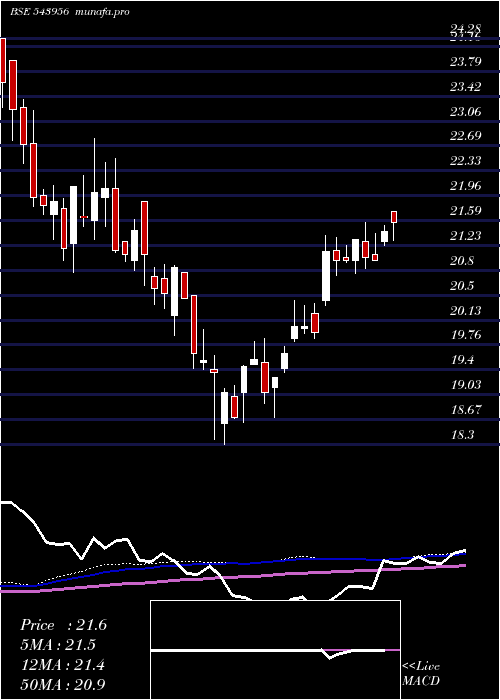Click the 50MA : 20.9 readout

(63, 685)
